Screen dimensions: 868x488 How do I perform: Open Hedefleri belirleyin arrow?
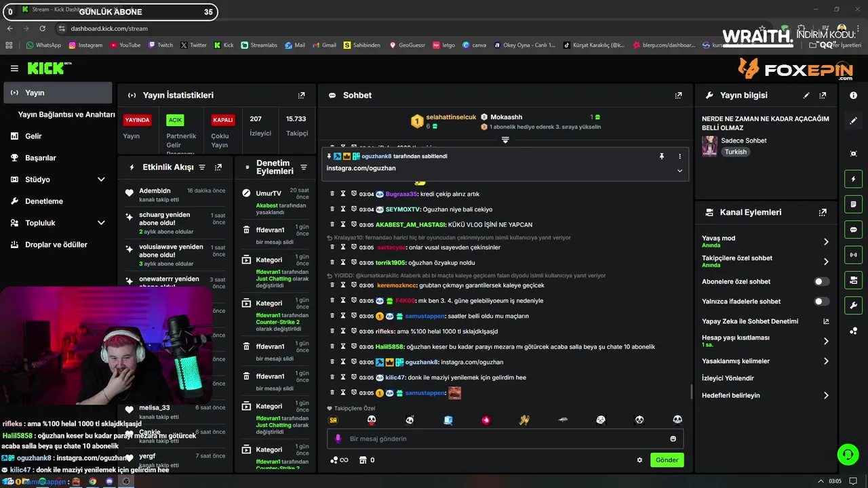point(826,395)
